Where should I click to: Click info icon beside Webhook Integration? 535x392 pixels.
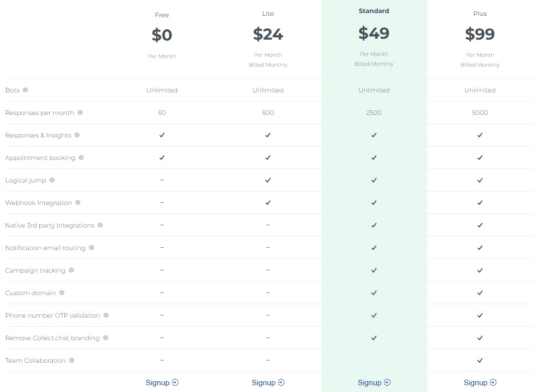click(x=78, y=202)
